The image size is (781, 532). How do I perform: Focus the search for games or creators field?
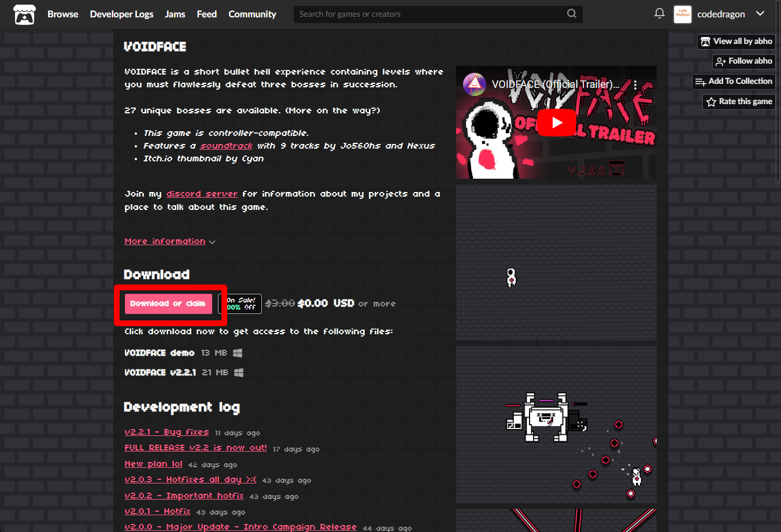(438, 14)
